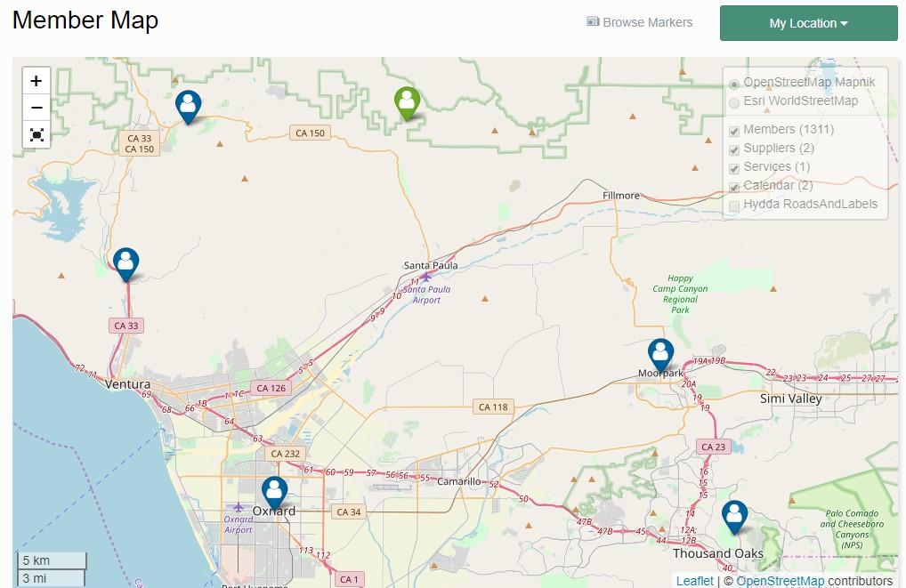Toggle fullscreen map view

(36, 134)
